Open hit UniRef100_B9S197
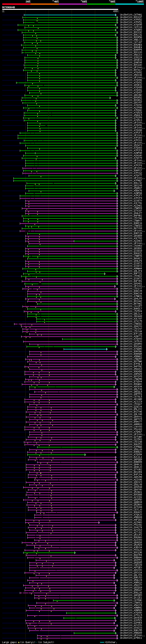Image resolution: width=146 pixels, height=644 pixels. [x=131, y=17]
